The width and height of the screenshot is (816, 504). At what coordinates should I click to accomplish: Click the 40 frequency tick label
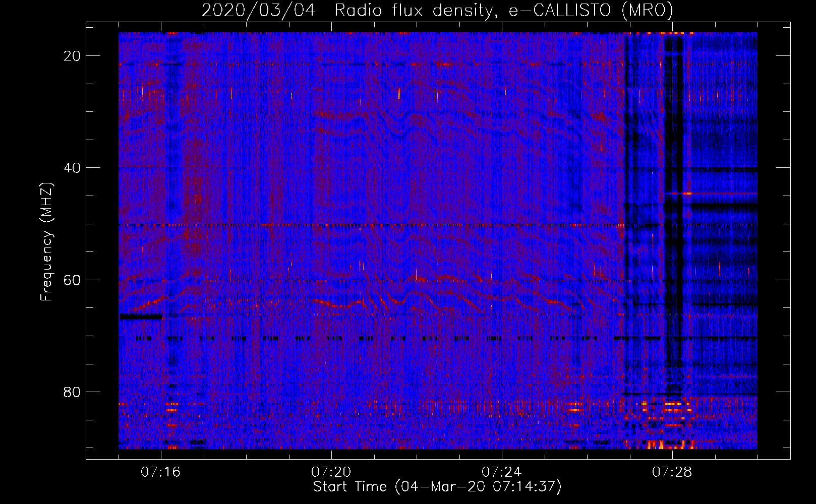click(72, 168)
